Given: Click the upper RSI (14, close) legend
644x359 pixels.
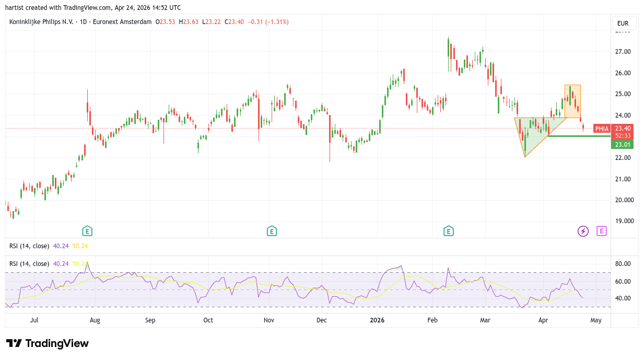Looking at the screenshot, I should pos(29,246).
